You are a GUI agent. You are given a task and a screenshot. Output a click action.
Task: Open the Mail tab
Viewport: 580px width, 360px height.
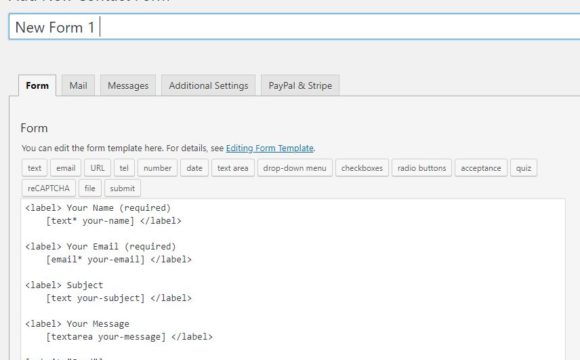coord(78,85)
